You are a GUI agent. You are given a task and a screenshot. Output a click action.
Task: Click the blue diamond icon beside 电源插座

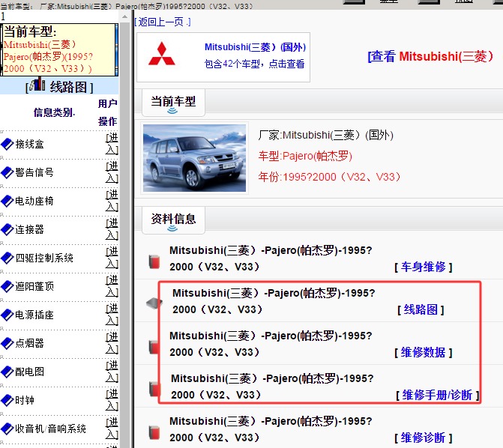(7, 315)
